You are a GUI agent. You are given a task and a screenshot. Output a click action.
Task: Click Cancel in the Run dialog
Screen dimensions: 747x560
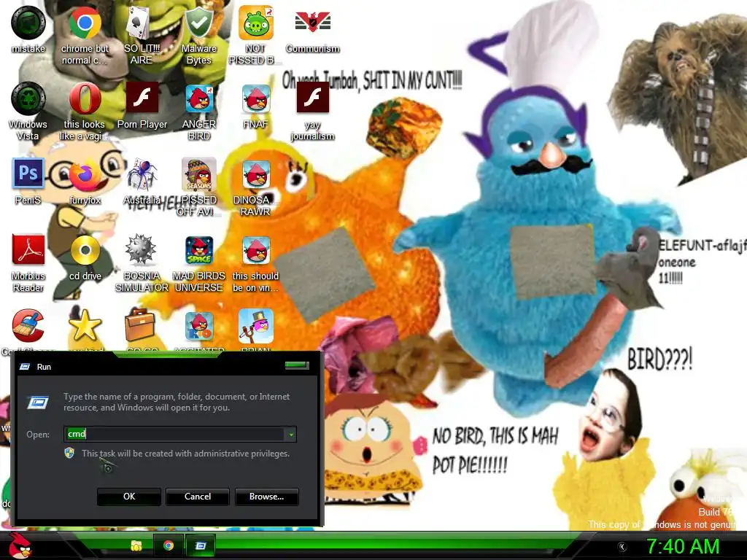tap(198, 496)
